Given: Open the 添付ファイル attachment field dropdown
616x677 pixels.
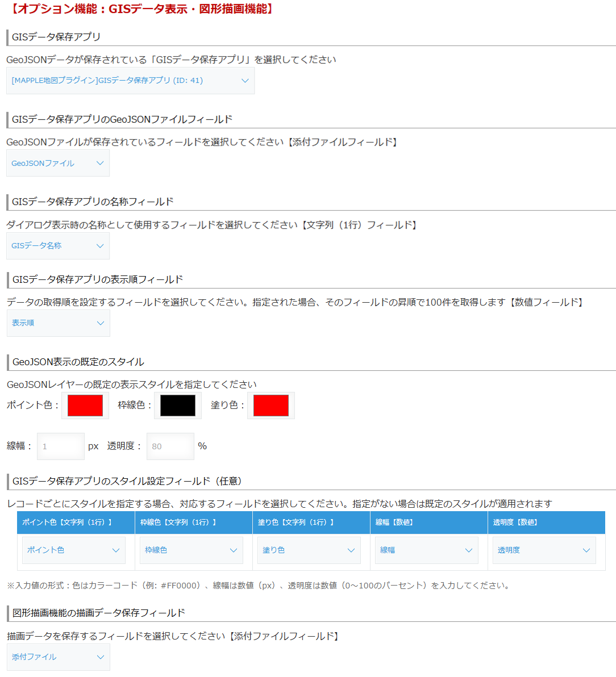Looking at the screenshot, I should click(x=57, y=657).
